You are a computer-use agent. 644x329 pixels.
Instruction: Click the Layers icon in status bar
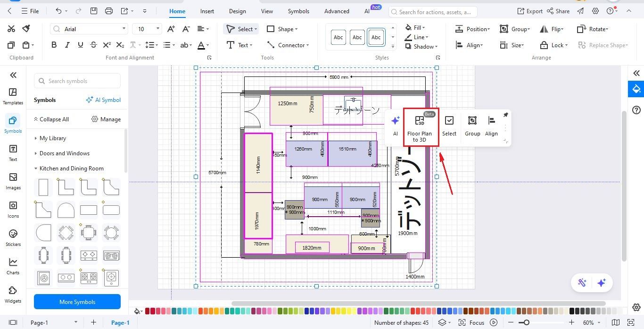[442, 322]
